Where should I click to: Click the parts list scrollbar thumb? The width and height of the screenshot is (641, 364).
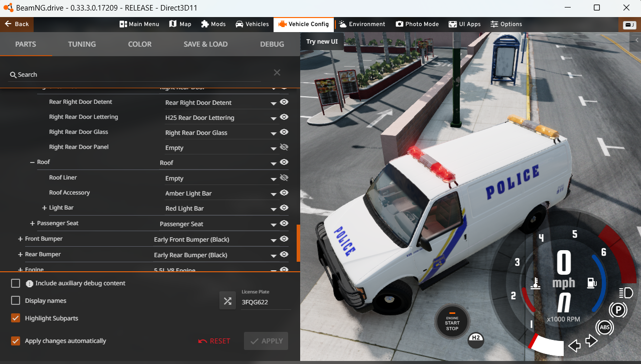point(298,243)
